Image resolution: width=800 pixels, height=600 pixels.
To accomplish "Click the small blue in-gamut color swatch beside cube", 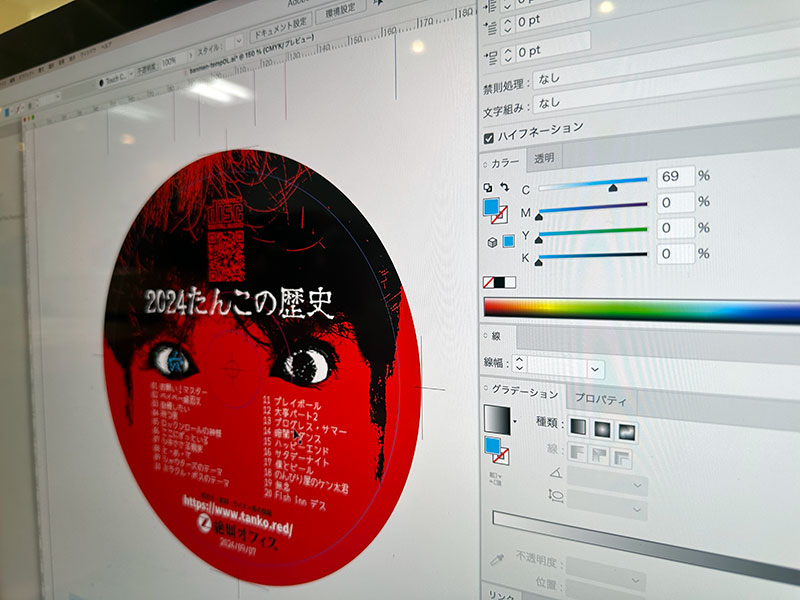I will point(509,241).
